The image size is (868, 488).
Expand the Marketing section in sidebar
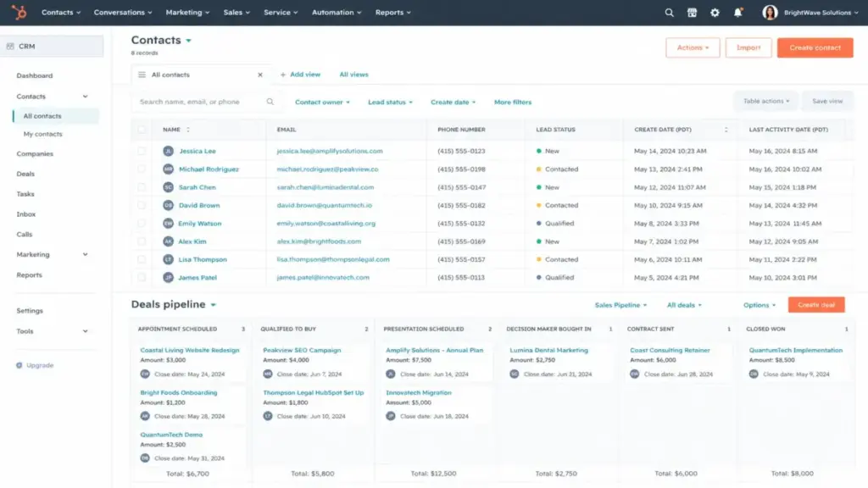click(x=86, y=254)
